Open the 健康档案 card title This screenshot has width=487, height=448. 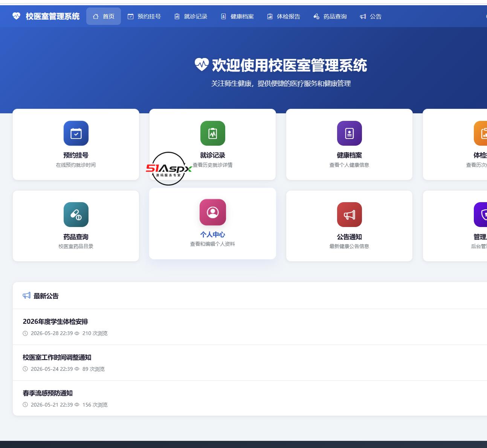[350, 155]
